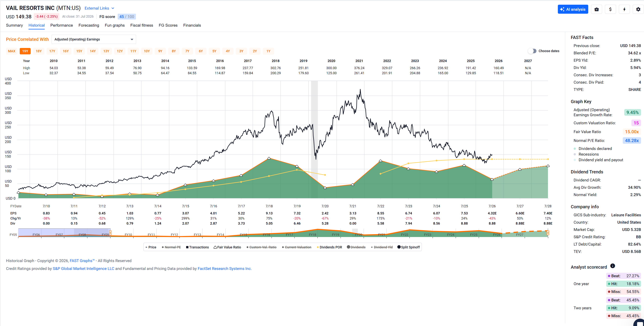The width and height of the screenshot is (644, 326).
Task: Click the Analyst scorecard info icon
Action: point(612,266)
